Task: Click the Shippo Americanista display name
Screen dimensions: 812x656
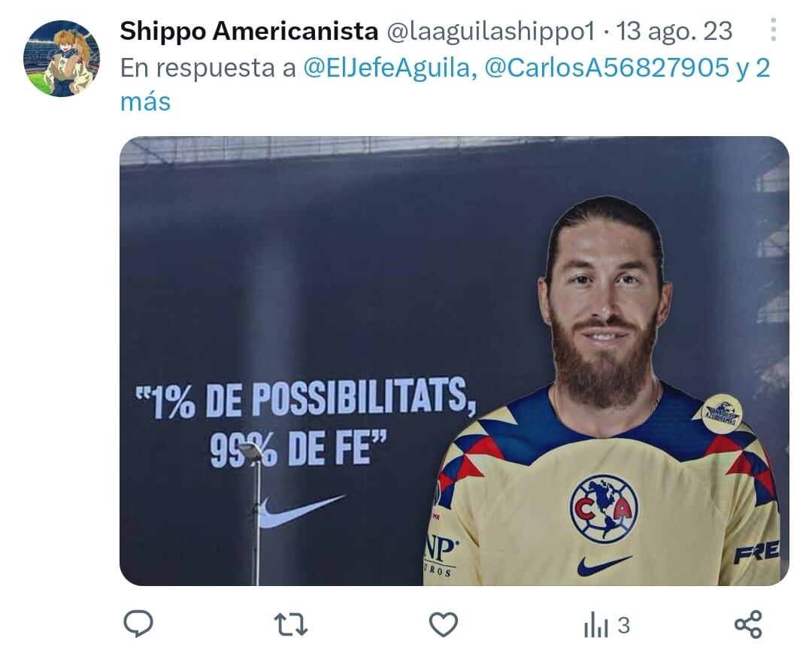Action: coord(249,31)
